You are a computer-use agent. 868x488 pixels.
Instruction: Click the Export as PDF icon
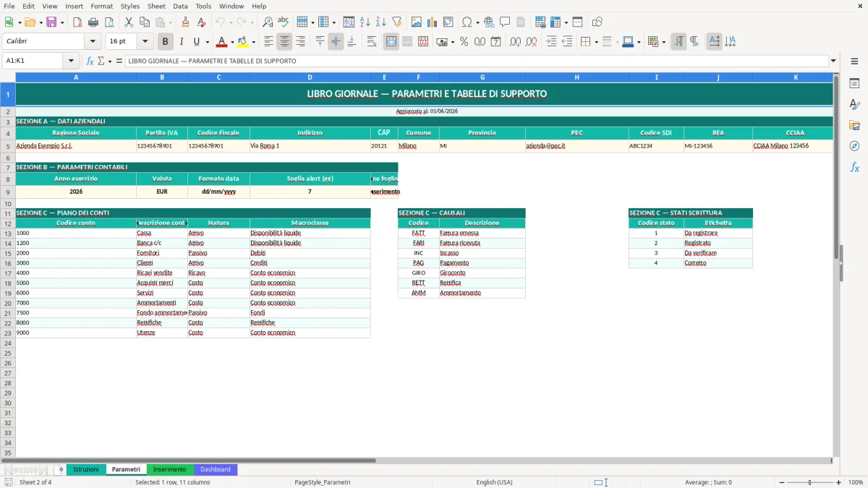pos(77,22)
